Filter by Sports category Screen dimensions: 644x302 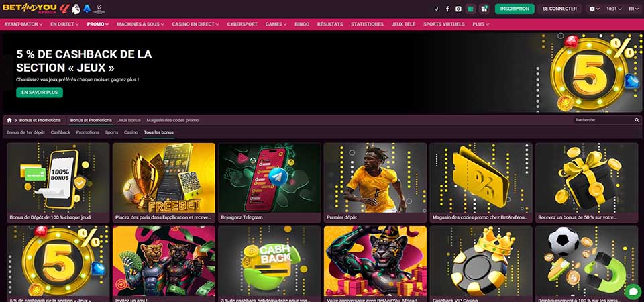[111, 132]
